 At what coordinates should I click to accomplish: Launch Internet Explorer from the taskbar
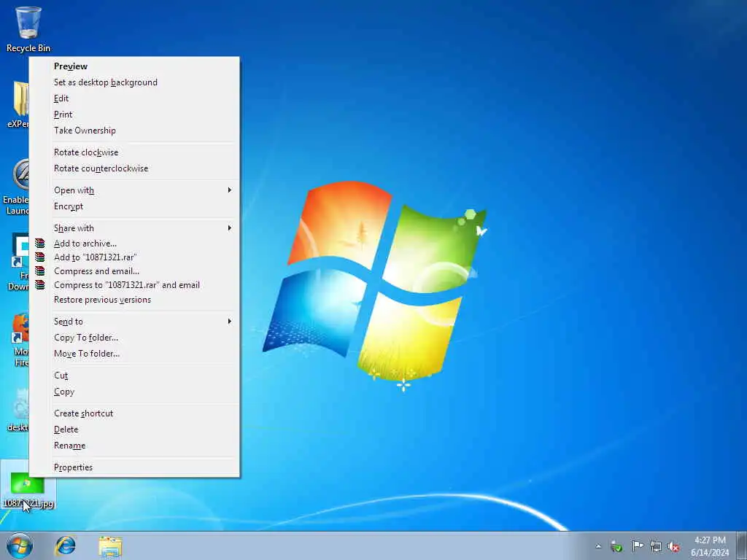(65, 545)
